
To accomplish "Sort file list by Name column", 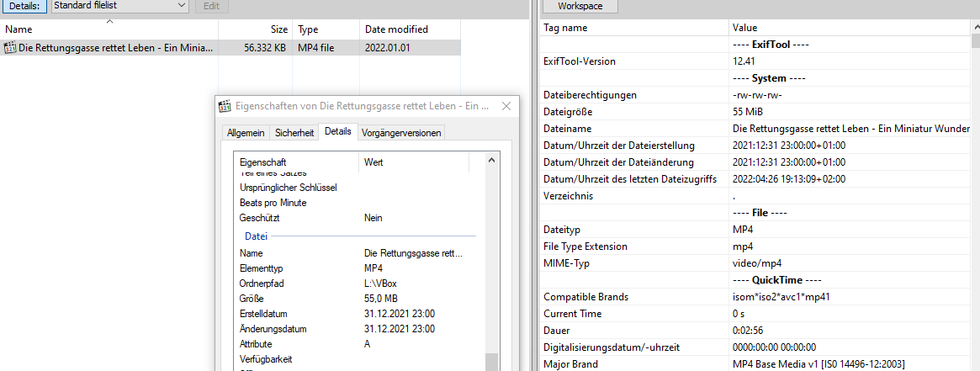I will 109,29.
